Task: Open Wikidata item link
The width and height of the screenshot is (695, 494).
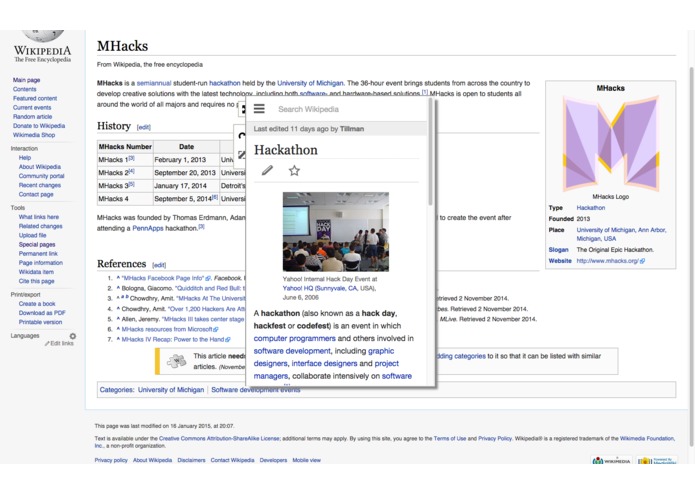Action: (36, 272)
